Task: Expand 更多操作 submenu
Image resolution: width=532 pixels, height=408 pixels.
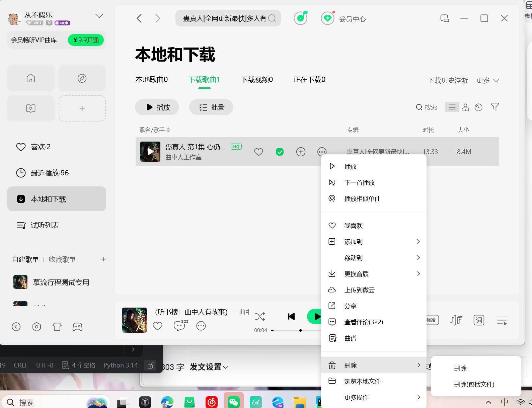Action: click(374, 398)
